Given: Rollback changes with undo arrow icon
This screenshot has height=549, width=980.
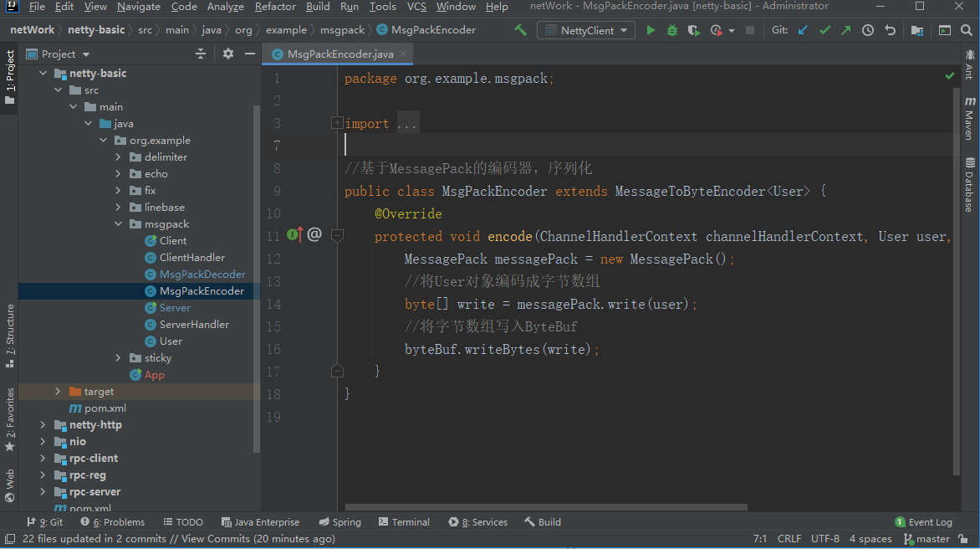Looking at the screenshot, I should point(891,30).
